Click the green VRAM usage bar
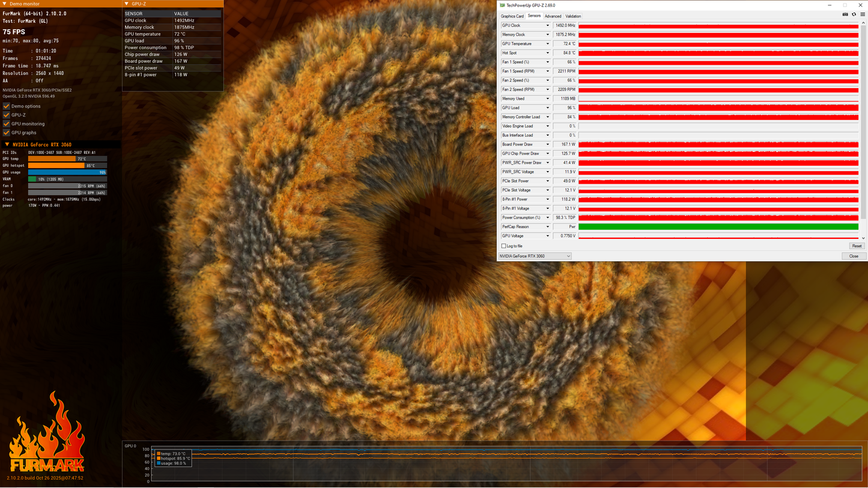Image resolution: width=868 pixels, height=488 pixels. point(32,179)
